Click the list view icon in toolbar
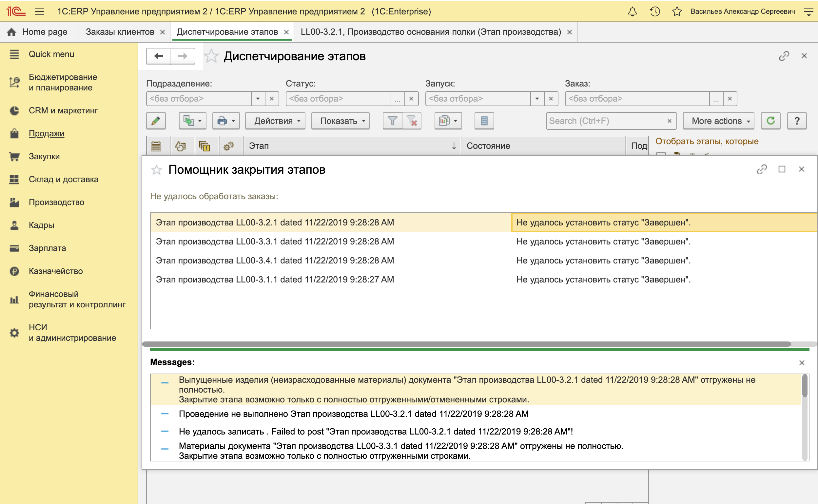Image resolution: width=818 pixels, height=504 pixels. point(484,121)
